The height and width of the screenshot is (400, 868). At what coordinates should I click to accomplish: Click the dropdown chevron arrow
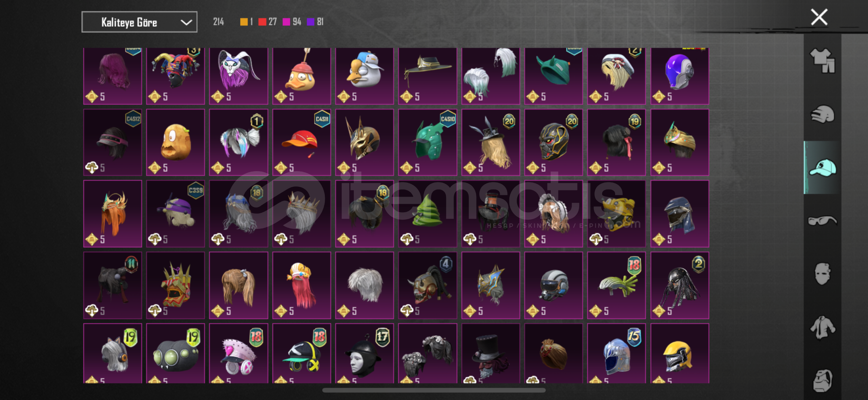coord(186,22)
